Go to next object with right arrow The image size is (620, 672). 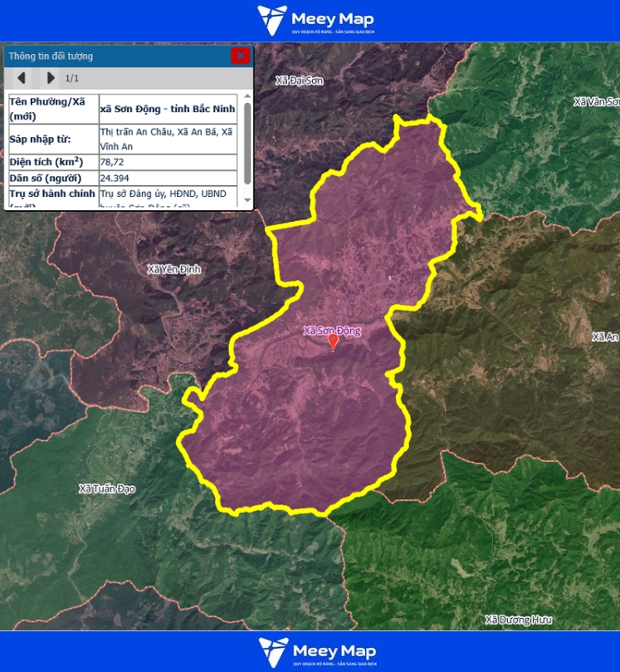click(51, 78)
